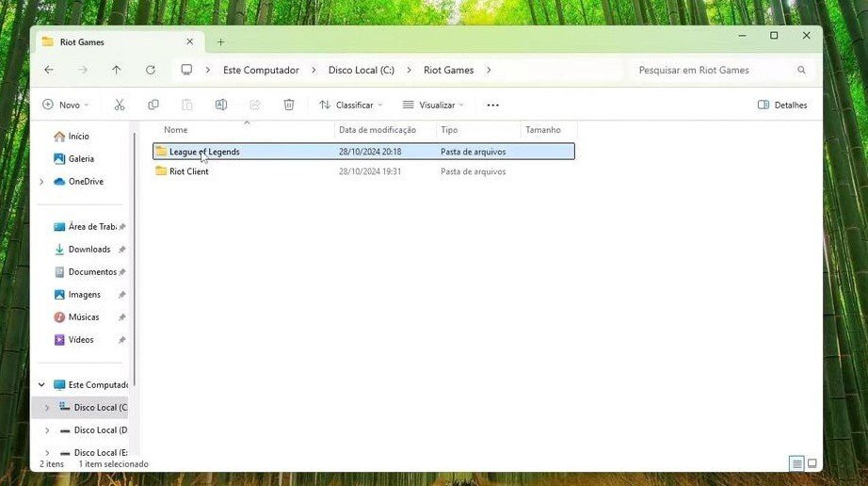
Task: Click the Share icon in toolbar
Action: [x=254, y=105]
